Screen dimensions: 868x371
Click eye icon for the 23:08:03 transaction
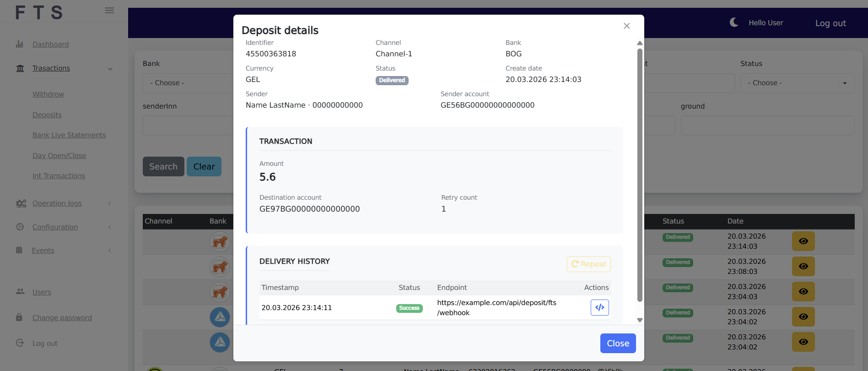point(803,267)
